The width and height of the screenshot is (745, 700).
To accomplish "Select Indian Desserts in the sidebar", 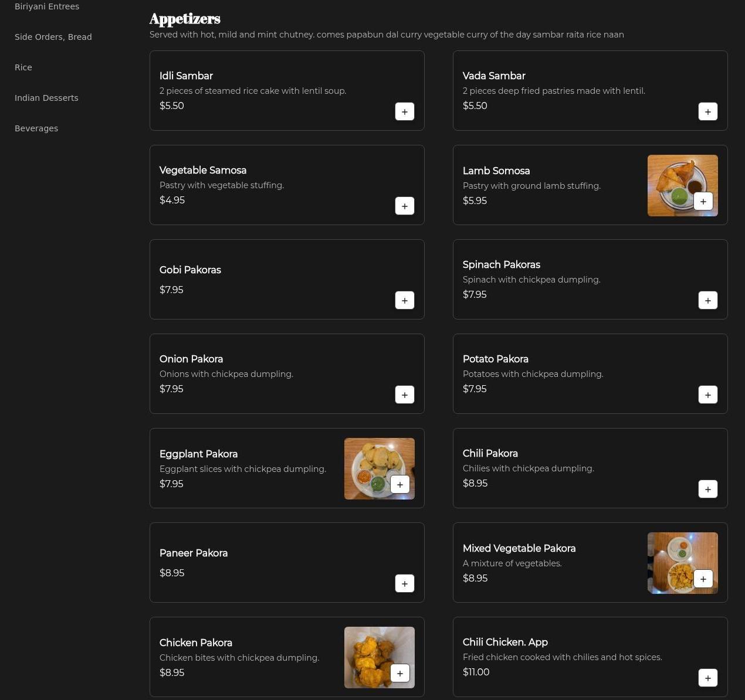I will coord(46,98).
